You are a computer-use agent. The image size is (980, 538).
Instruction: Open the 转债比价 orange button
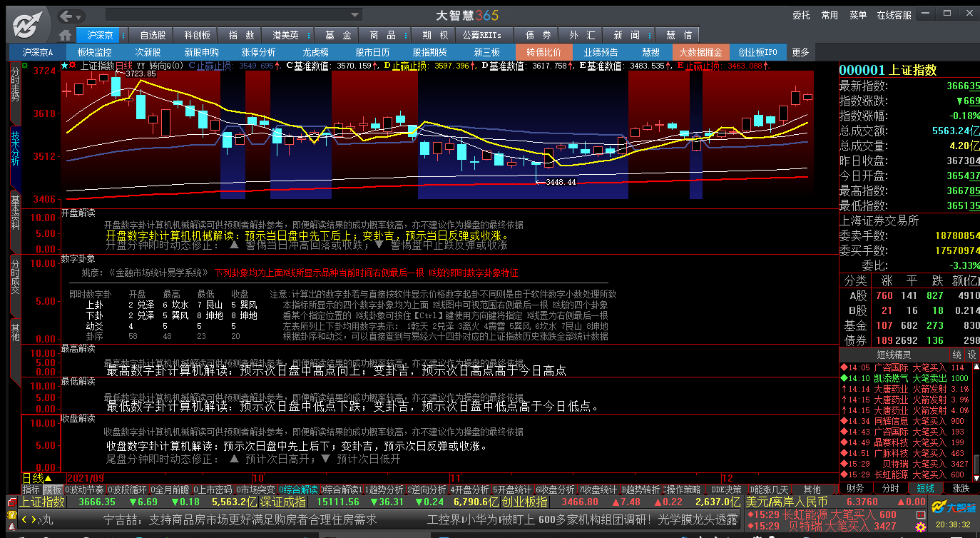point(543,52)
